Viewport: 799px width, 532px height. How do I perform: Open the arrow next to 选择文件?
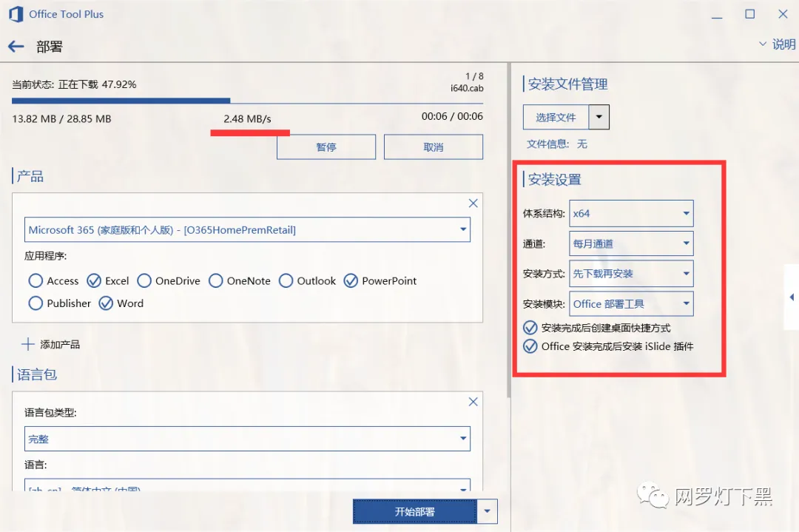tap(599, 117)
